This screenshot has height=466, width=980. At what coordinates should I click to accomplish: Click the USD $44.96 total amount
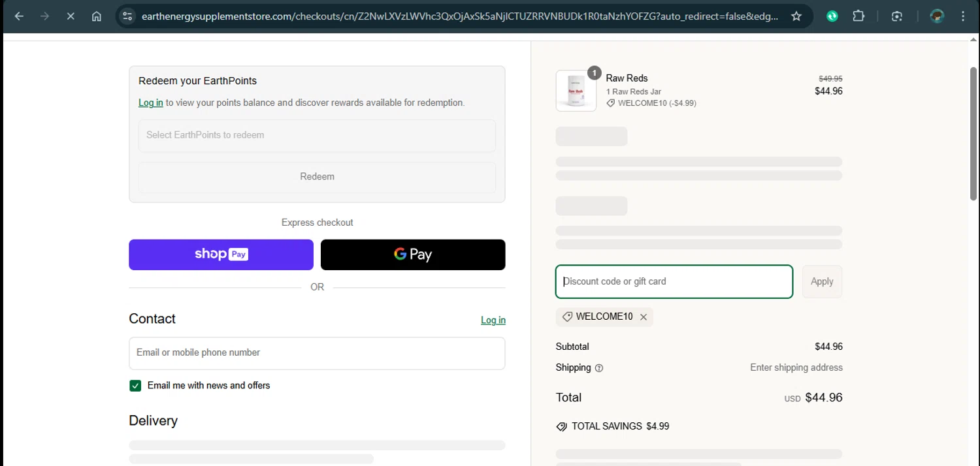[x=813, y=397]
